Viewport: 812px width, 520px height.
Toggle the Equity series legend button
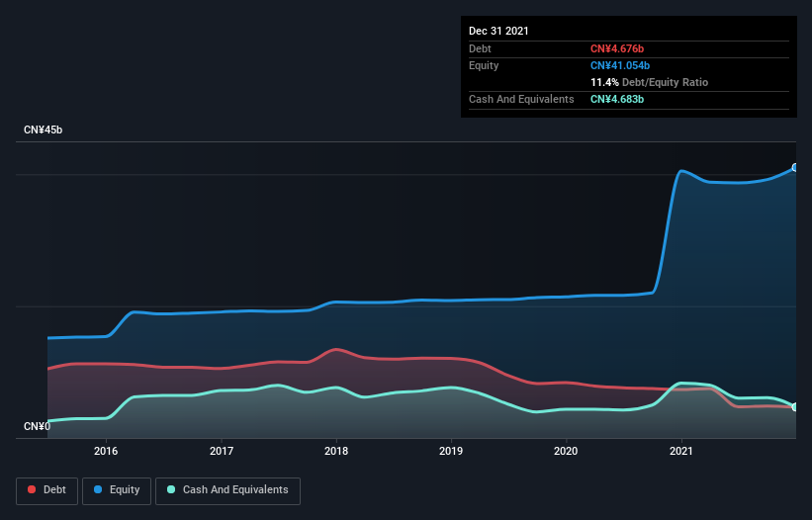(117, 491)
